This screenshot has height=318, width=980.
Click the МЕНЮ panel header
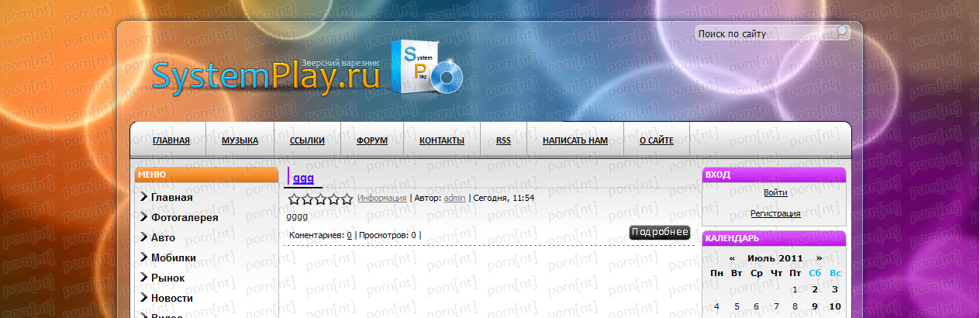pyautogui.click(x=206, y=175)
